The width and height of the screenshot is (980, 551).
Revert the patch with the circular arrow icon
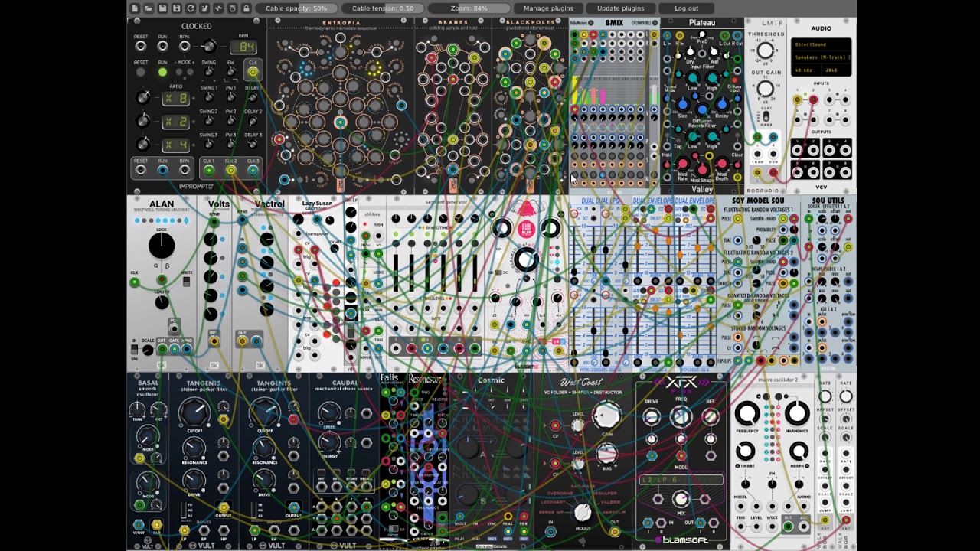pyautogui.click(x=190, y=8)
